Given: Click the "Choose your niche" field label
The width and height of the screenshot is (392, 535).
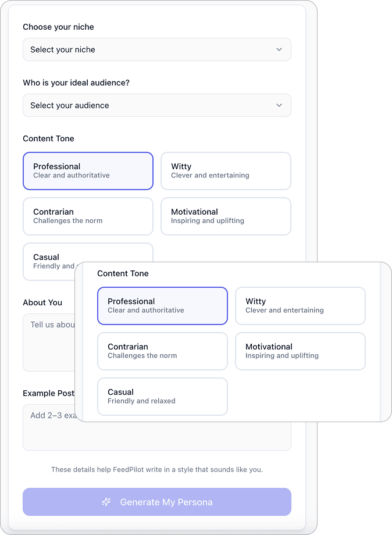Looking at the screenshot, I should tap(58, 27).
